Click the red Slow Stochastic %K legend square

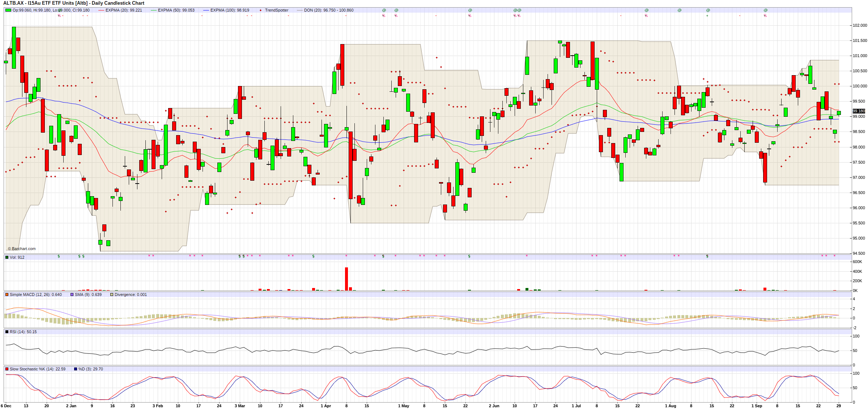pyautogui.click(x=7, y=369)
